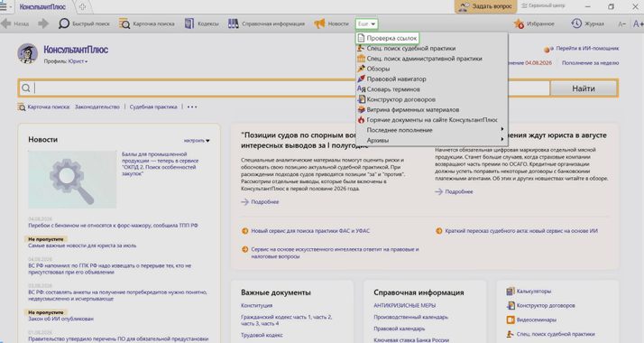Click the Найти search button
The image size is (644, 343).
coord(584,88)
